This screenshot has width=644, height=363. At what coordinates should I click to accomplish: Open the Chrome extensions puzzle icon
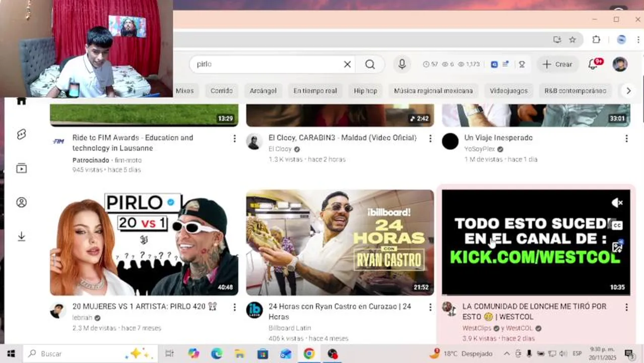tap(597, 39)
